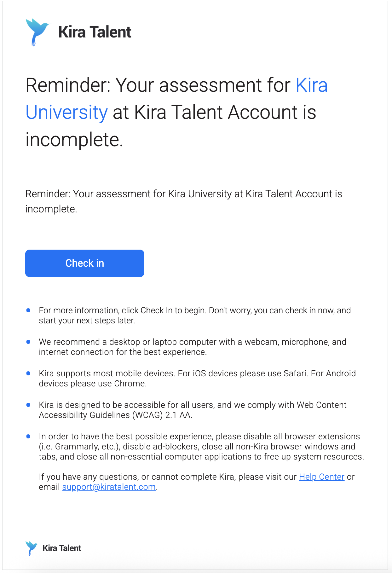The height and width of the screenshot is (573, 392).
Task: Open the blue Kira University heading link
Action: (x=176, y=99)
